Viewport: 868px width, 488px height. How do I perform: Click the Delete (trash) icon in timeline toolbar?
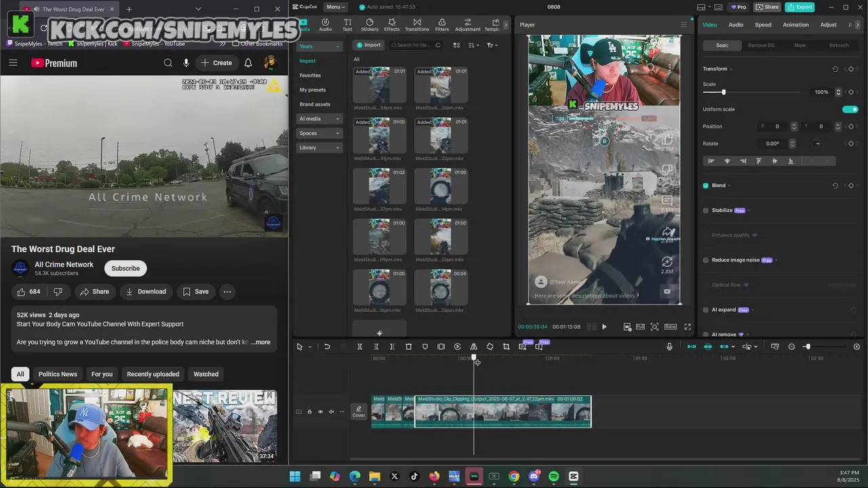[409, 346]
